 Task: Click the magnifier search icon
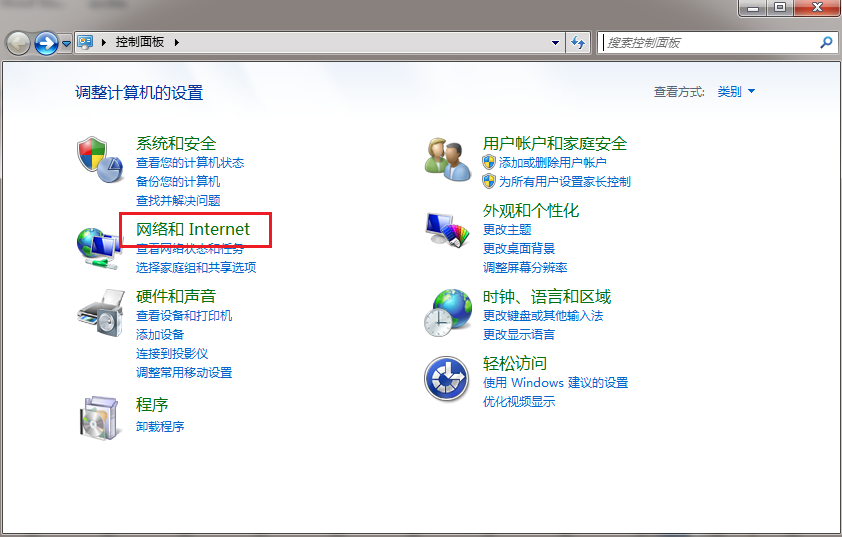click(x=826, y=42)
